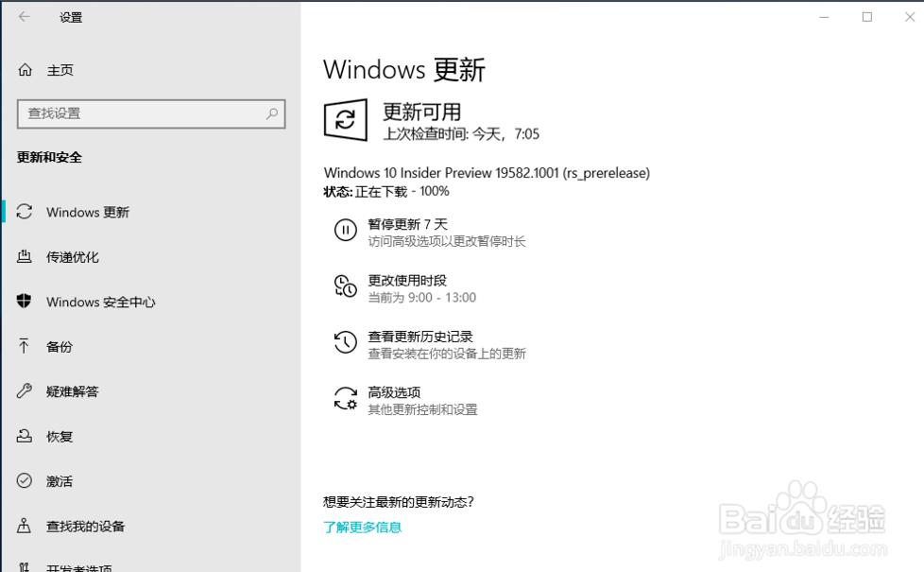Screen dimensions: 924x572
Task: Click the shield icon for Windows 安全中心
Action: [x=25, y=302]
